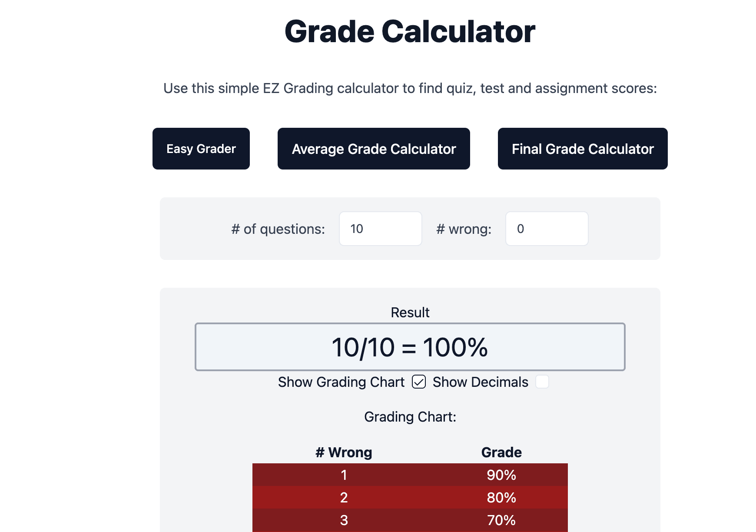Click the 90% grade cell
This screenshot has width=756, height=532.
(x=501, y=475)
